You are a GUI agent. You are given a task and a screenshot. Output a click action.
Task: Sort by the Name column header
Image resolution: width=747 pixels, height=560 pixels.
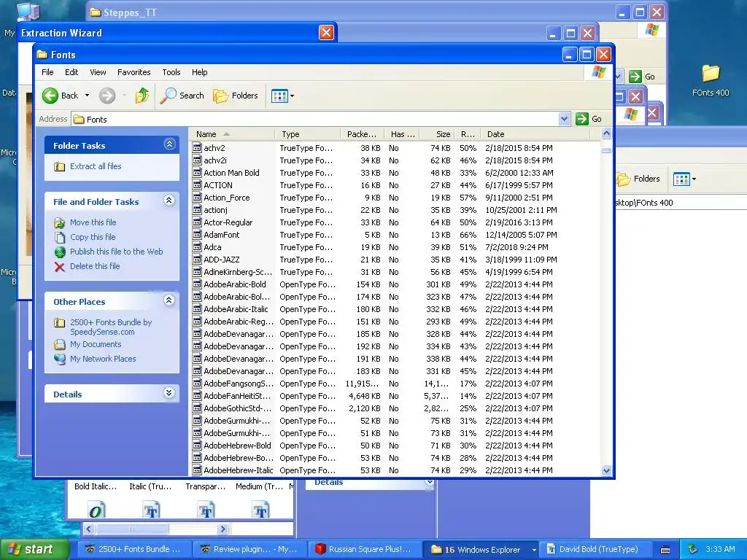tap(232, 134)
